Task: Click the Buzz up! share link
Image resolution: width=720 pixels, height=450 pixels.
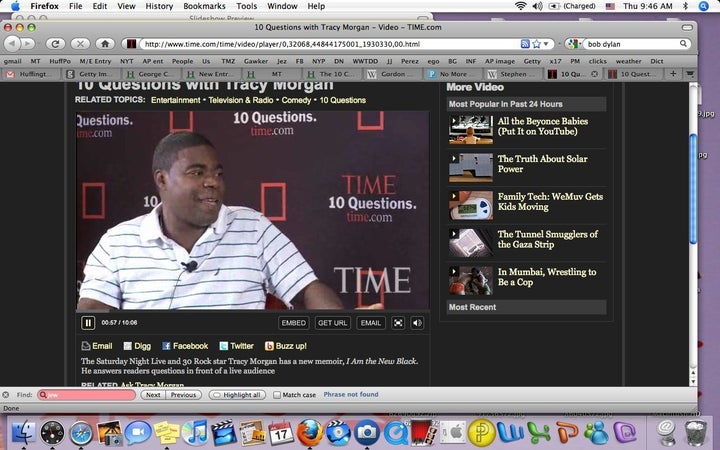Action: (x=286, y=346)
